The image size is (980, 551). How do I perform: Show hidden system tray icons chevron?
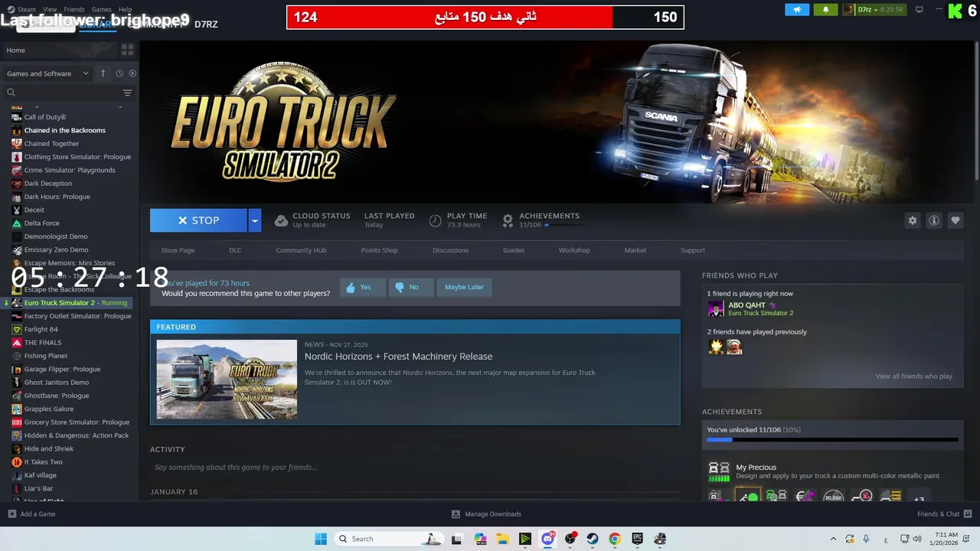point(833,539)
